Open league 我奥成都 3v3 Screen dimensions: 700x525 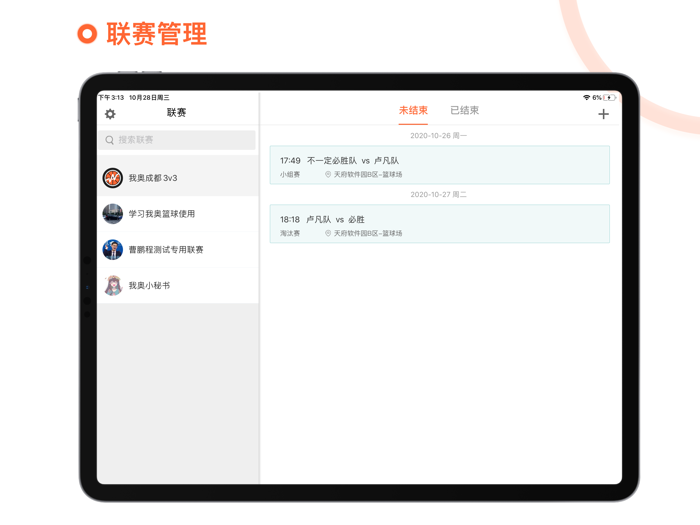178,178
